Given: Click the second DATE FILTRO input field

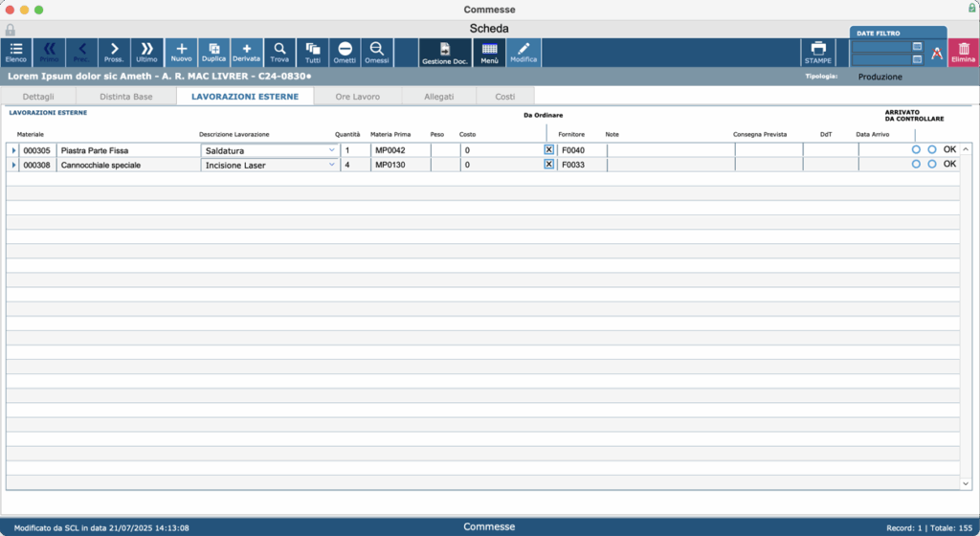Looking at the screenshot, I should click(x=881, y=59).
